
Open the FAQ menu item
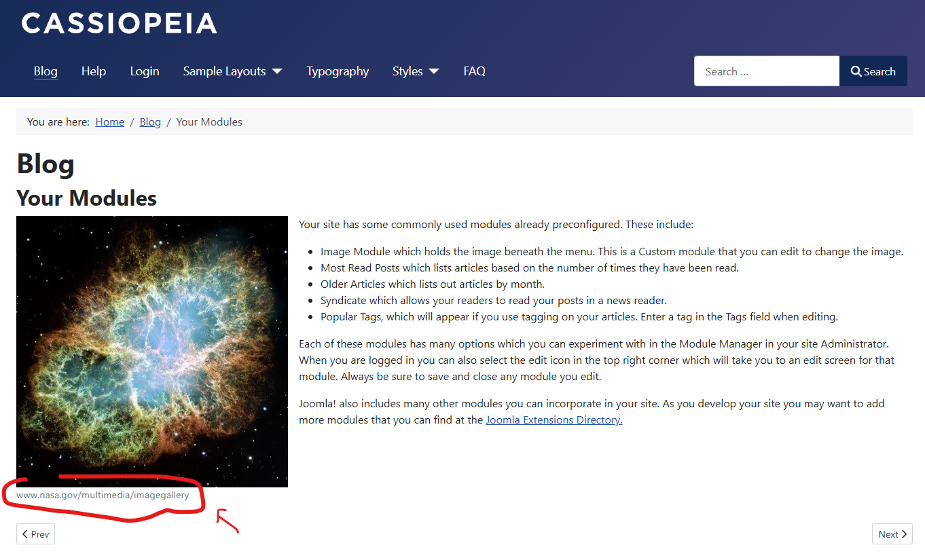point(474,71)
